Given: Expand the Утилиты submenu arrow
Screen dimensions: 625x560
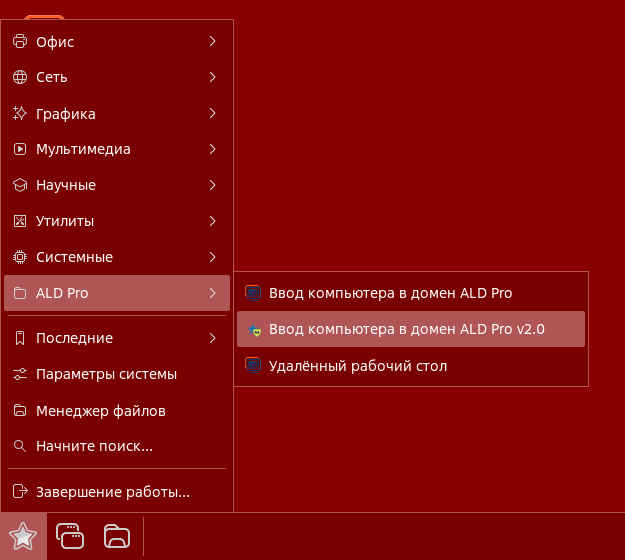Looking at the screenshot, I should pyautogui.click(x=212, y=221).
